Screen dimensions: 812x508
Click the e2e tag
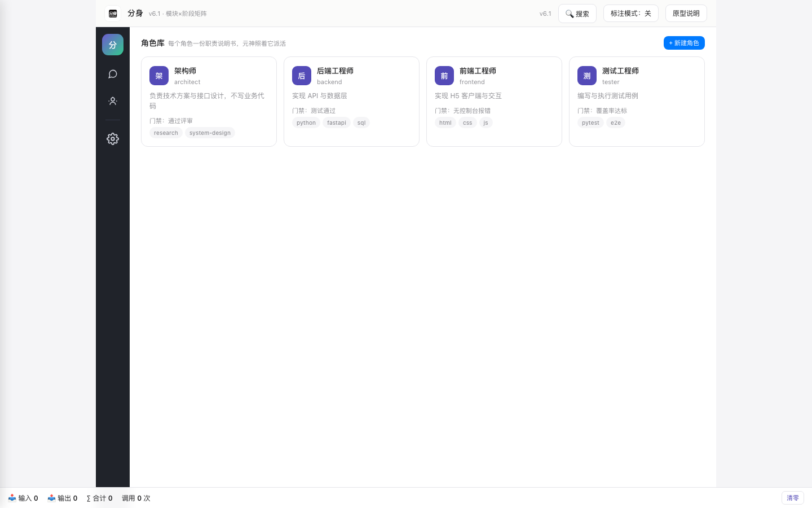[x=616, y=122]
